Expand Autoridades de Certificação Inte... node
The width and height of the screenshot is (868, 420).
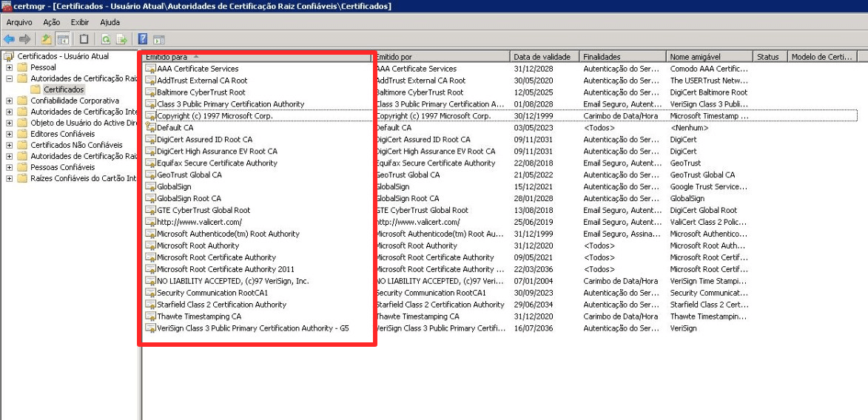click(10, 112)
